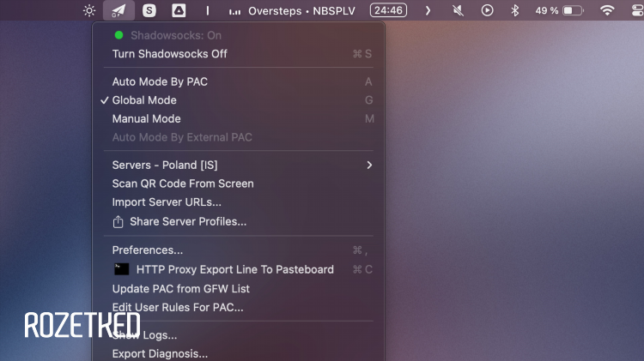Click the audio bars icon beside Oversteps

[x=234, y=11]
